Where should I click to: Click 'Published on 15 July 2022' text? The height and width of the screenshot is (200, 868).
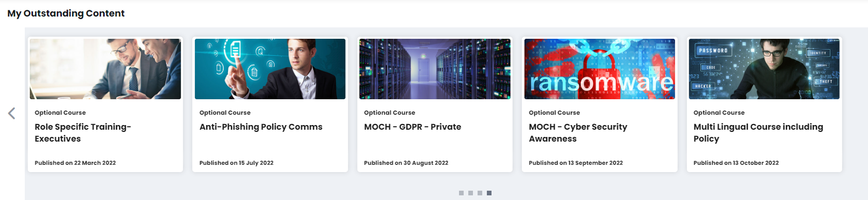(x=236, y=163)
